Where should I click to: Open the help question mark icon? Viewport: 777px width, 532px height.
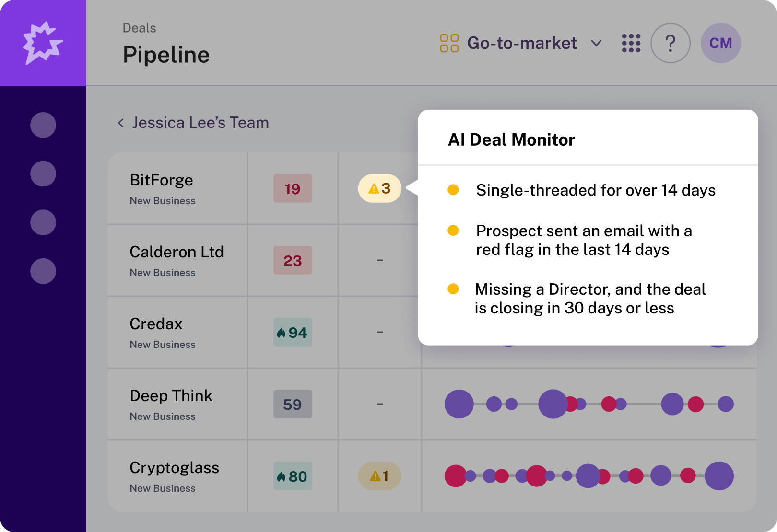coord(671,43)
